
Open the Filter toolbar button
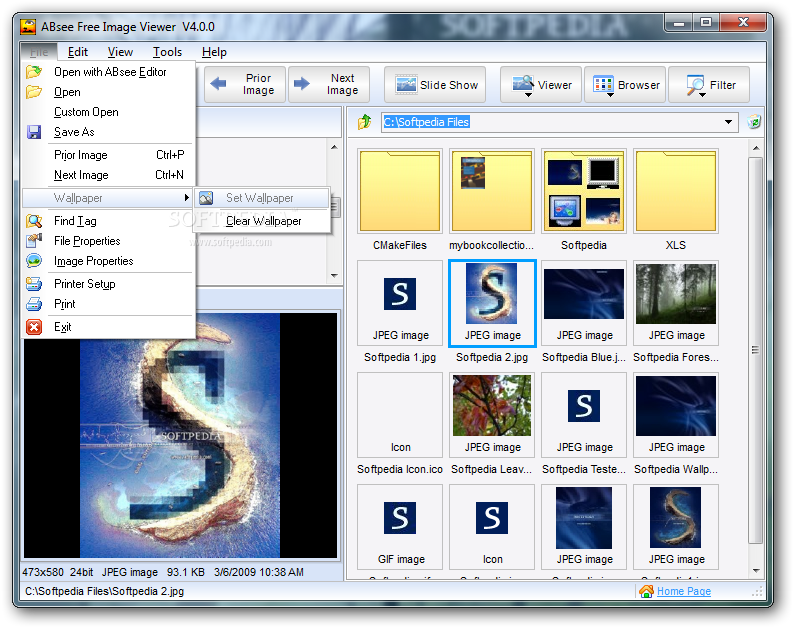coord(709,85)
